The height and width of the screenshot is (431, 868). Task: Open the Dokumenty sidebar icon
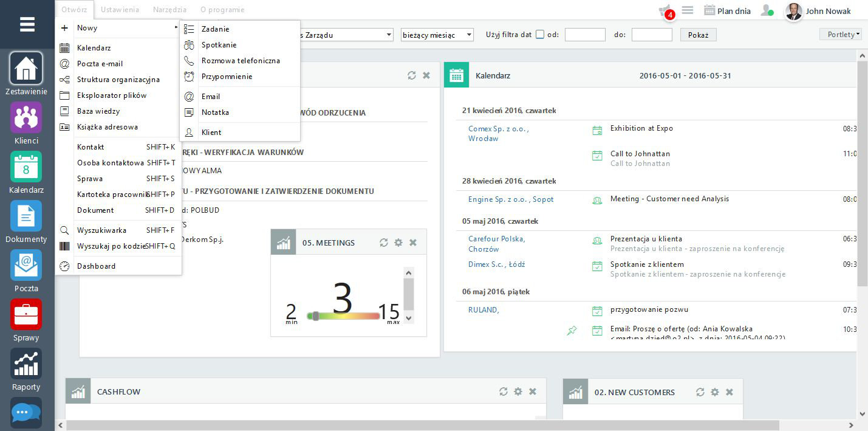tap(26, 216)
